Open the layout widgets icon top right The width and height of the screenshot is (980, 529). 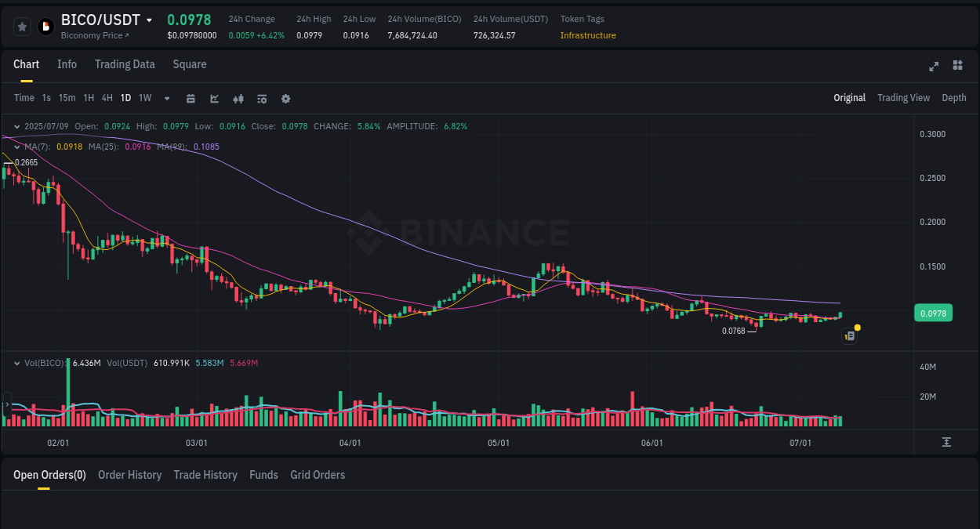click(957, 66)
